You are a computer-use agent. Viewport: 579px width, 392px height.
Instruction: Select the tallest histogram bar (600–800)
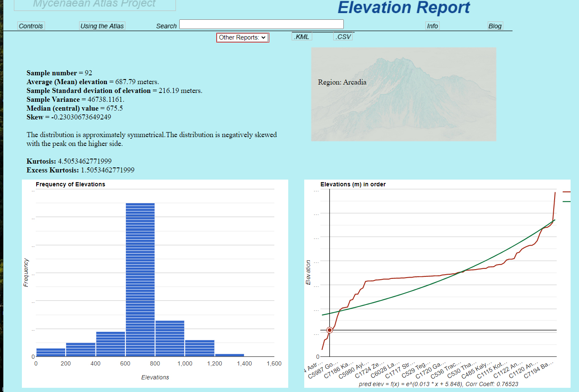140,280
